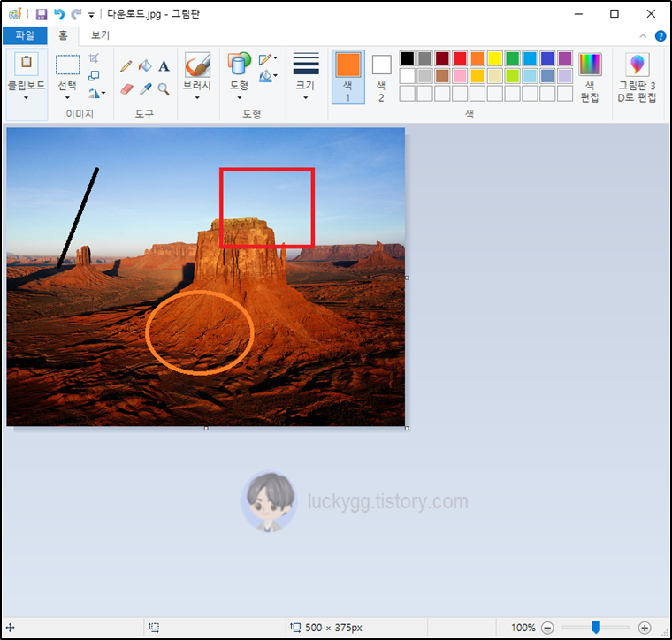Select the Eraser tool
Image resolution: width=672 pixels, height=640 pixels.
[x=126, y=88]
